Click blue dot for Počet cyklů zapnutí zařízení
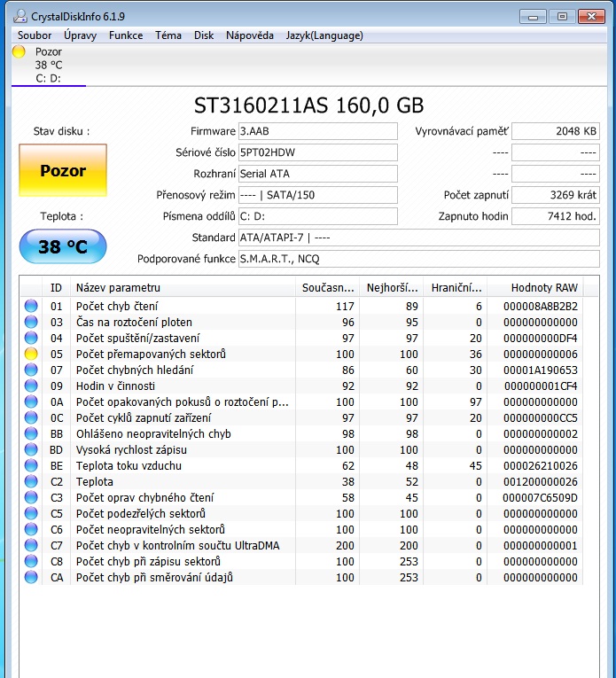The width and height of the screenshot is (616, 678). click(x=31, y=417)
